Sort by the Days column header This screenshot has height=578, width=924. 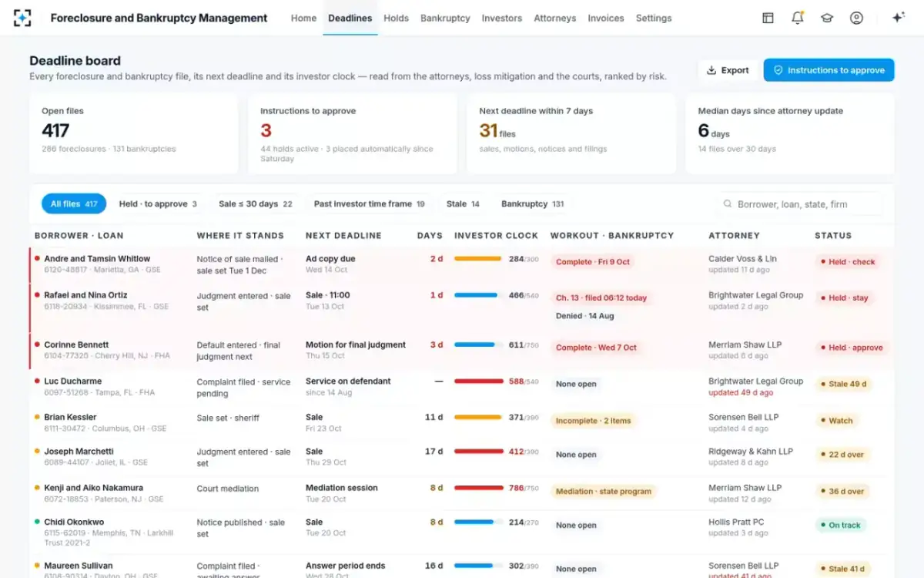[430, 236]
